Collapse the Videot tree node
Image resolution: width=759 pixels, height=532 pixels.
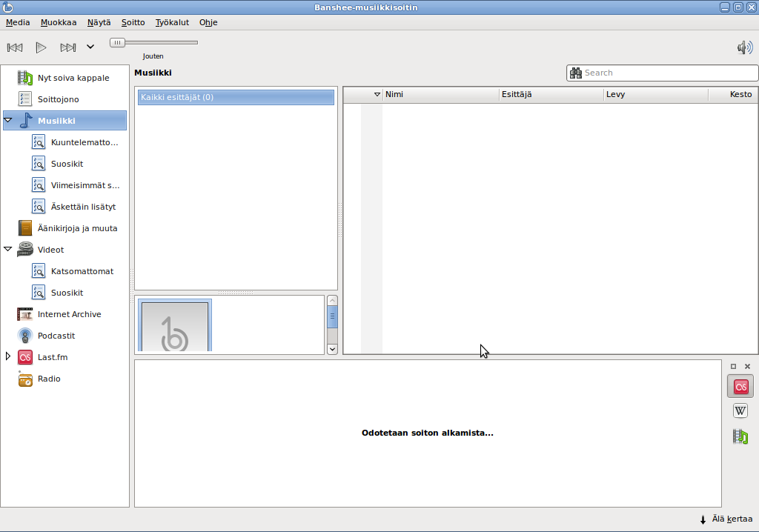(x=8, y=250)
